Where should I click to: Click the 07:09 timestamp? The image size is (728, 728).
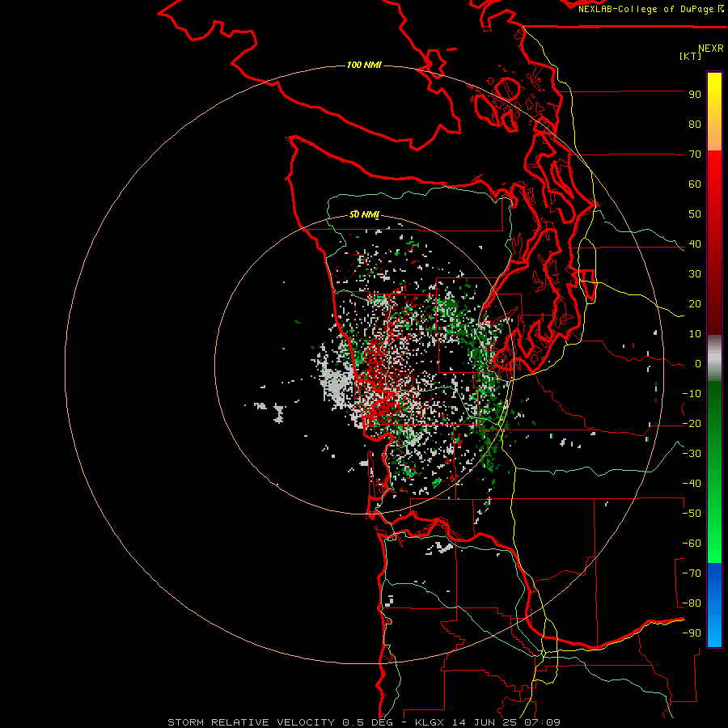542,722
